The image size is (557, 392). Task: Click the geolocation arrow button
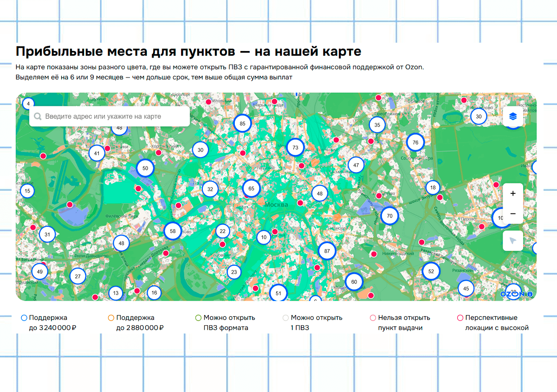[x=513, y=241]
